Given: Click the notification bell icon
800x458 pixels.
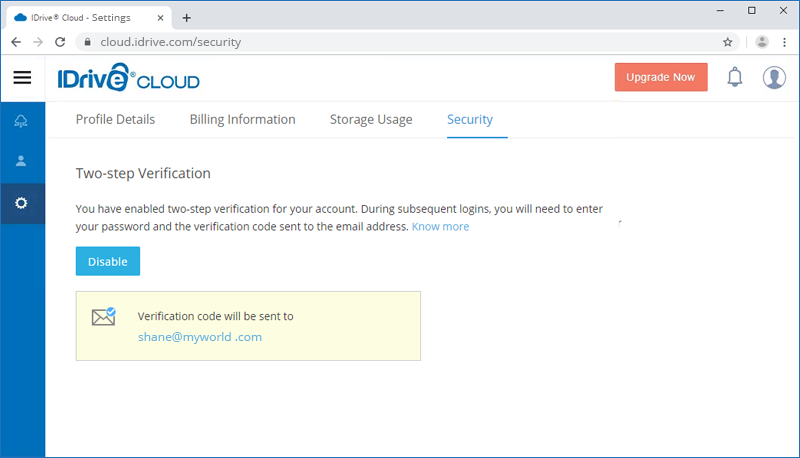Looking at the screenshot, I should [735, 78].
